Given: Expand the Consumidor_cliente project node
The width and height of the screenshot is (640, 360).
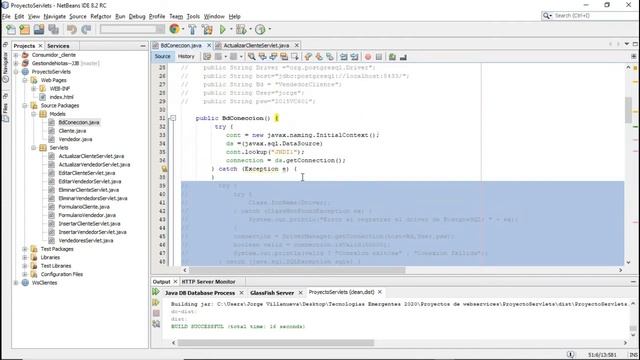Looking at the screenshot, I should tap(16, 55).
